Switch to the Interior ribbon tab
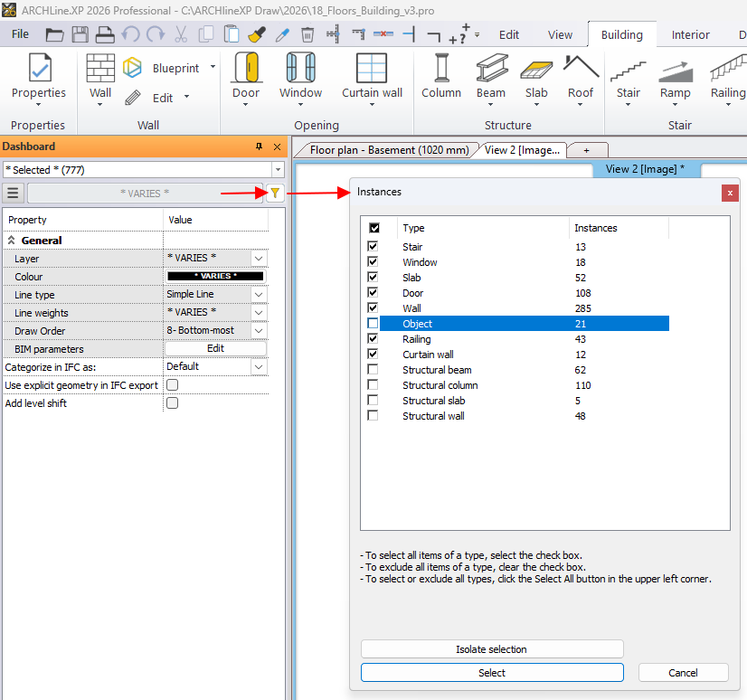The width and height of the screenshot is (747, 700). (x=690, y=35)
